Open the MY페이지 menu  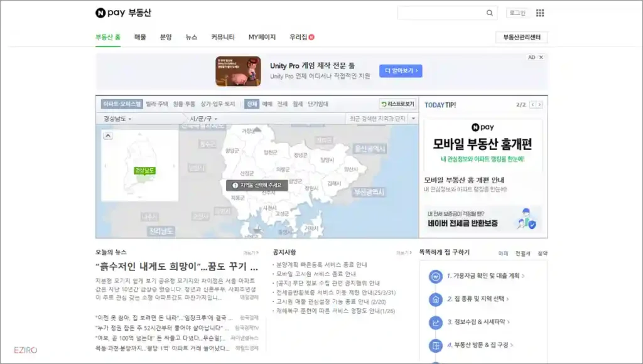click(x=262, y=37)
